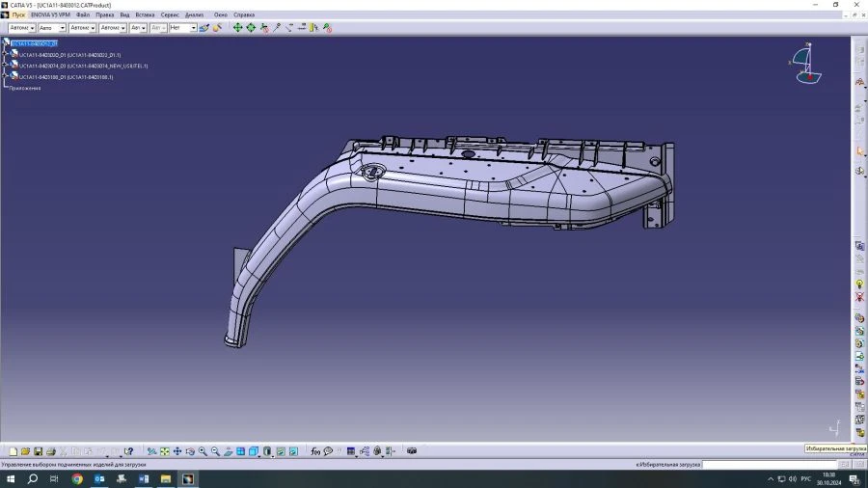Click the Open file folder icon
Screen dimensions: 868x488
click(25, 451)
